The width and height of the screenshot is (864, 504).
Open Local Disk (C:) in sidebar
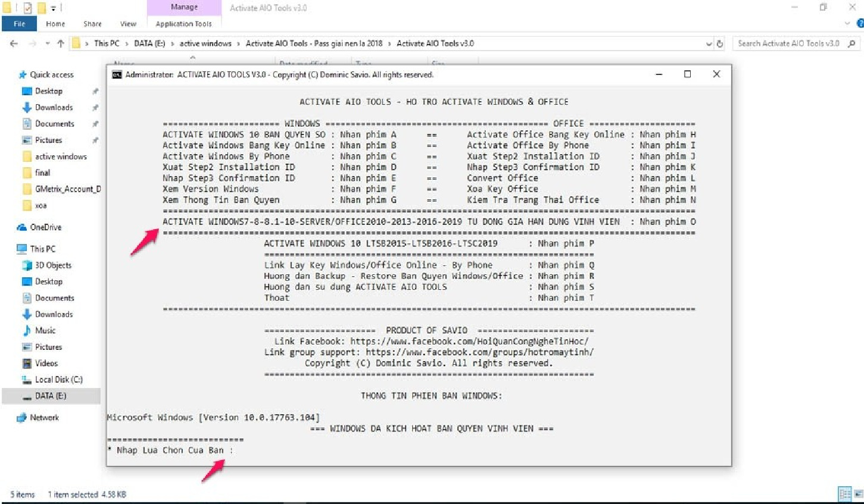coord(59,380)
